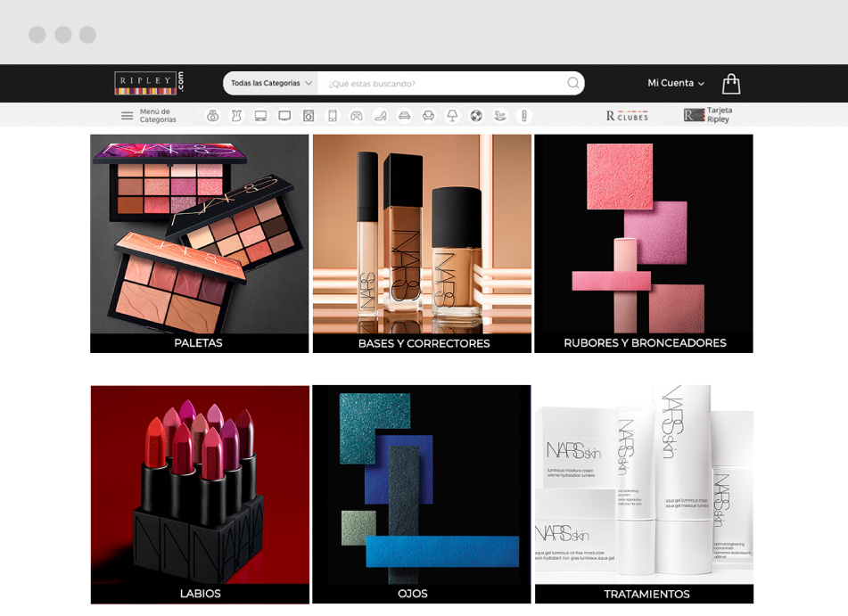Open the Bases y Correctores tile
This screenshot has height=616, width=848.
tap(423, 243)
